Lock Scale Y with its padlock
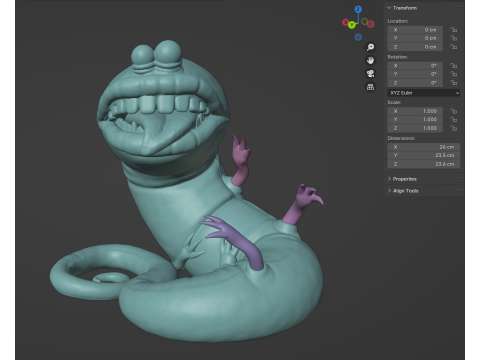This screenshot has height=360, width=480. [x=453, y=119]
